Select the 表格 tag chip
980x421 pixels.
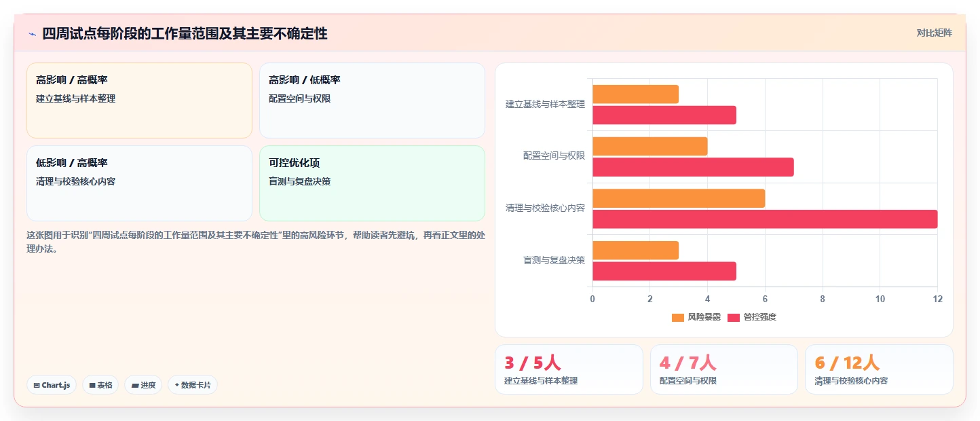click(100, 385)
